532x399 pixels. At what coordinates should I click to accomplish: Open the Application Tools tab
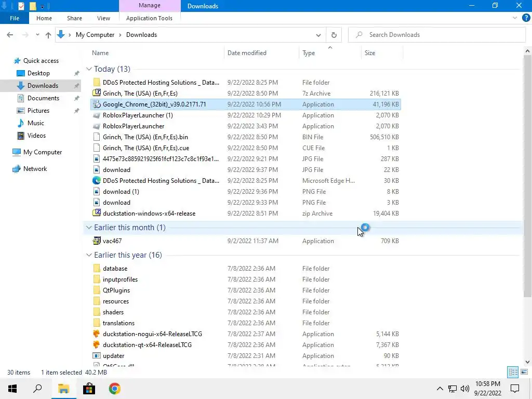(149, 18)
